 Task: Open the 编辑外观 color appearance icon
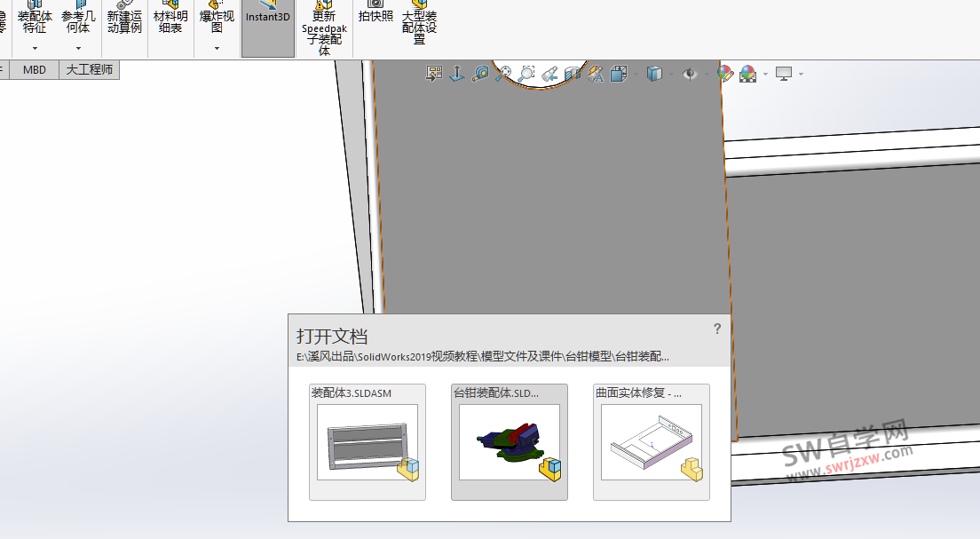click(x=723, y=73)
